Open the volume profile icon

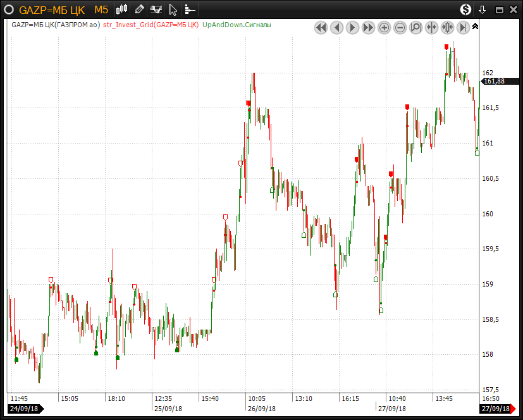point(190,9)
